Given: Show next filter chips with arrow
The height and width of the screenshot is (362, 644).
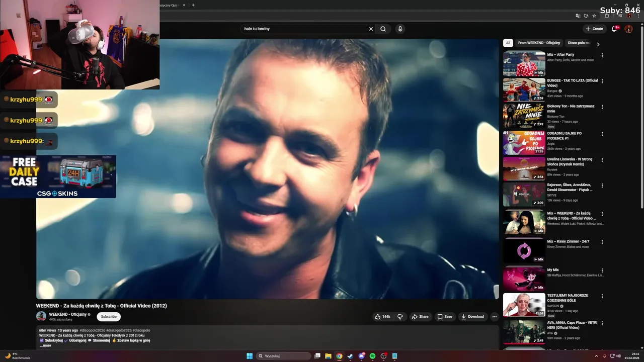Looking at the screenshot, I should point(598,44).
